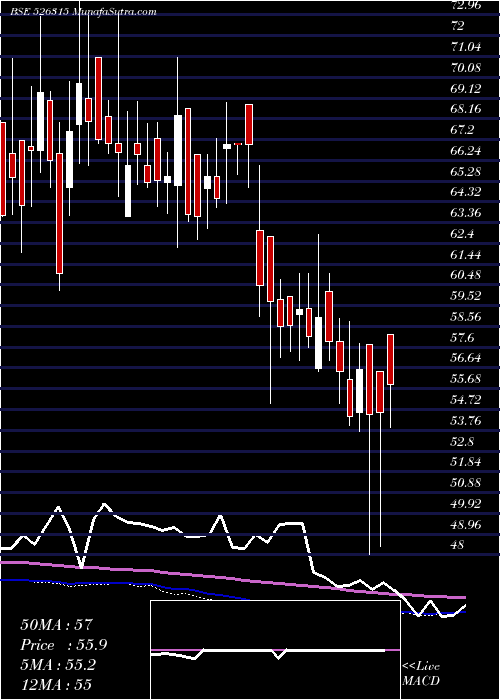Select the 52.8 price value
Image resolution: width=500 pixels, height=700 pixels.
[x=462, y=442]
